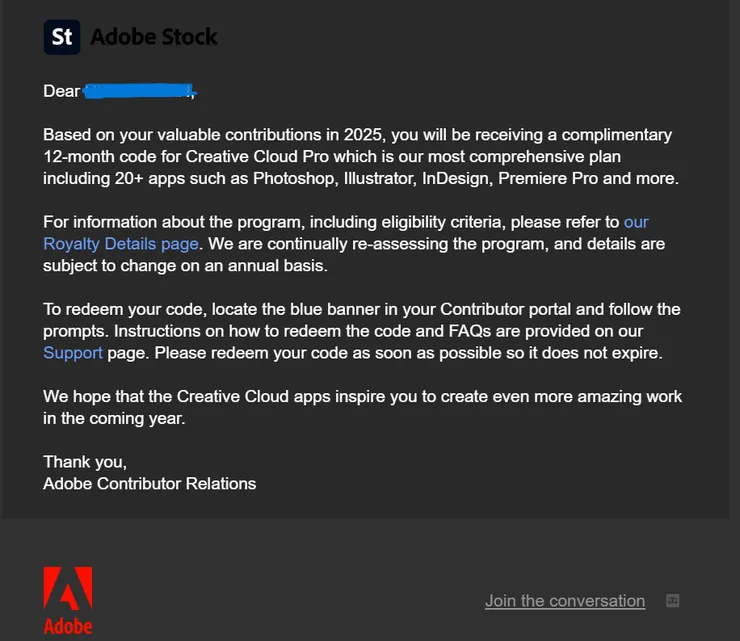The image size is (740, 641).
Task: Follow the 'Join the conversation' link
Action: [565, 601]
